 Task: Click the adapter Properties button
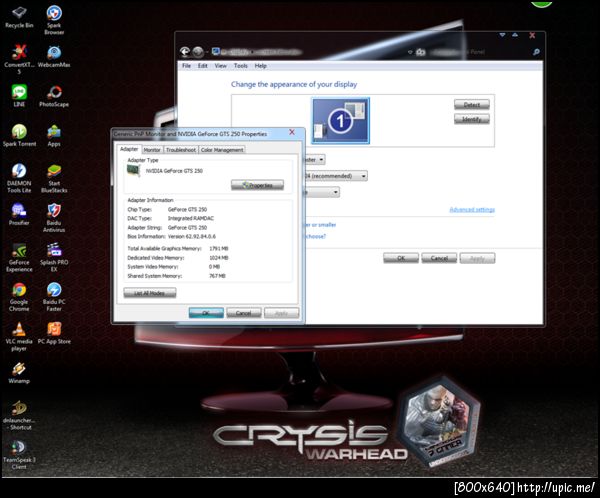point(258,185)
